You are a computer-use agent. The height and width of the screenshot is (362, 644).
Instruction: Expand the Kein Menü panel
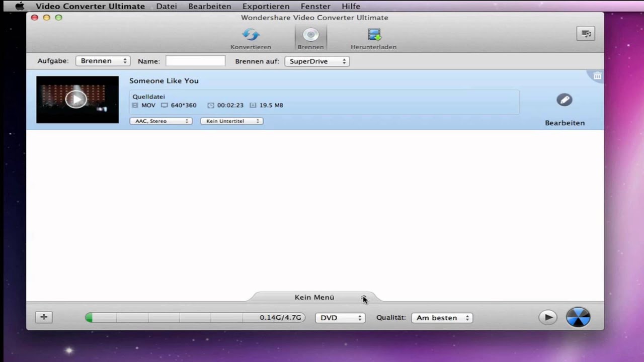click(314, 297)
